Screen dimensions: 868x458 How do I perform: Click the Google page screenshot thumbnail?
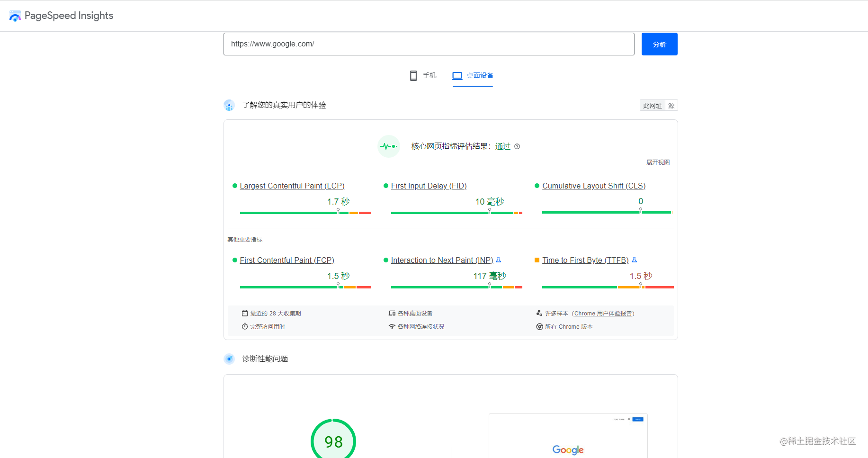pyautogui.click(x=568, y=436)
